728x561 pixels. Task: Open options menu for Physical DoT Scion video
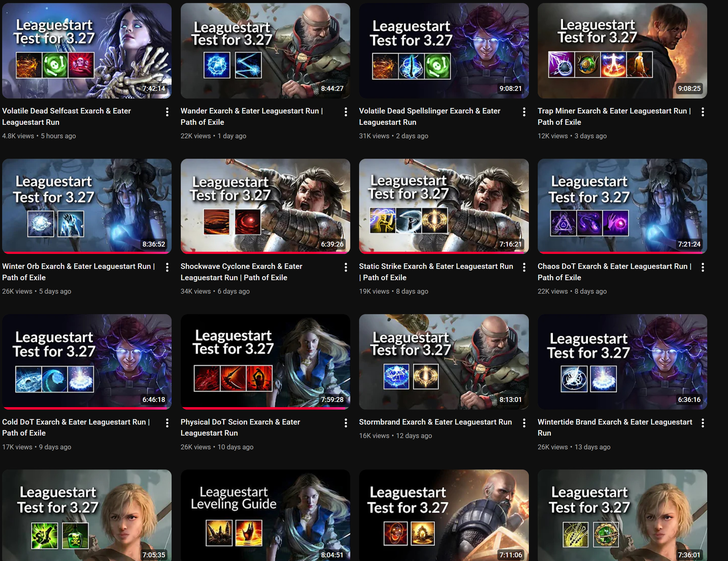pyautogui.click(x=346, y=423)
